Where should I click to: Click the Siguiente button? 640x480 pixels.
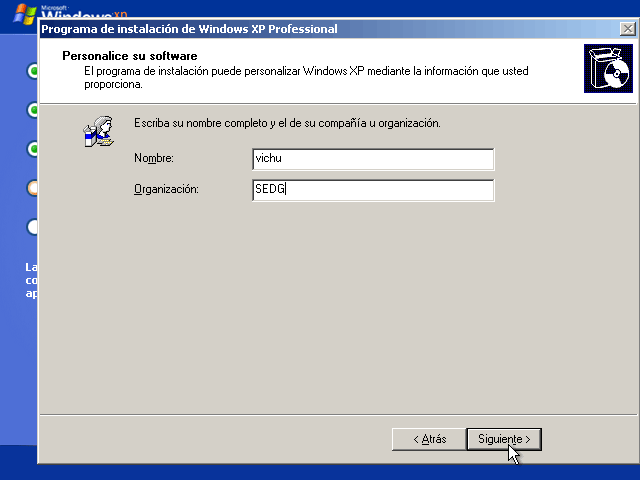point(504,439)
